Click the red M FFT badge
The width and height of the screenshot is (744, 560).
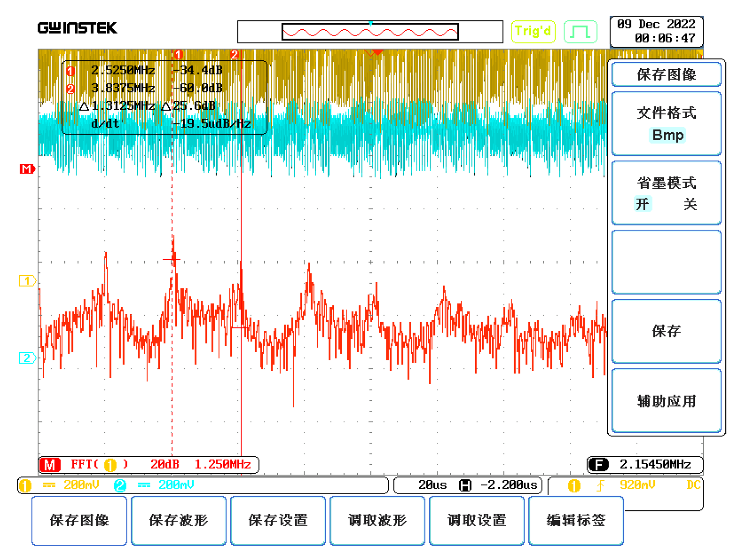click(50, 465)
